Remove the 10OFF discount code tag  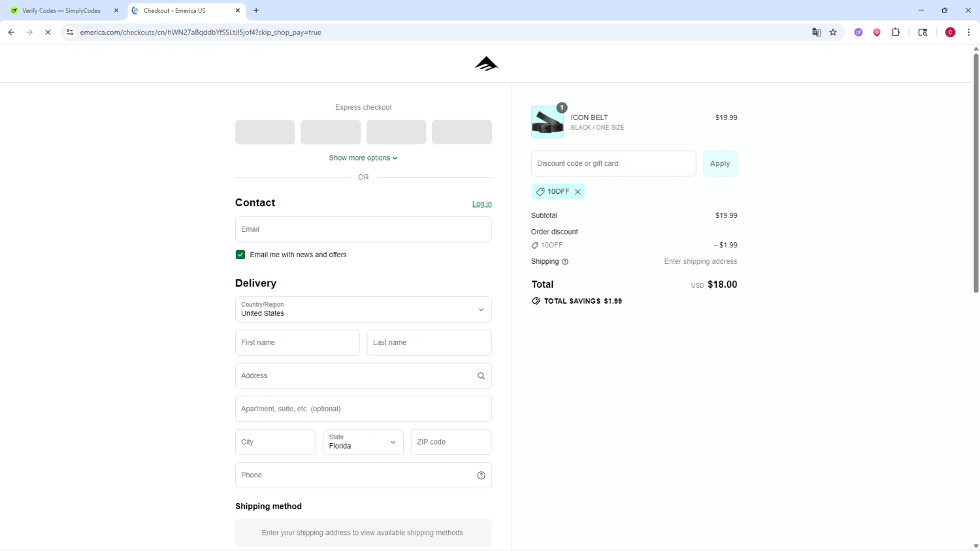(578, 192)
